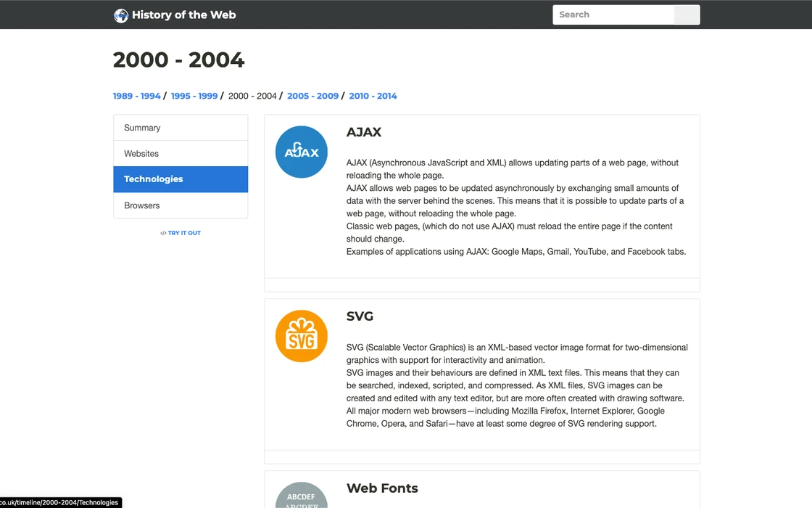Click the 'Classic web pages' sentence
Image resolution: width=812 pixels, height=508 pixels.
(x=509, y=232)
